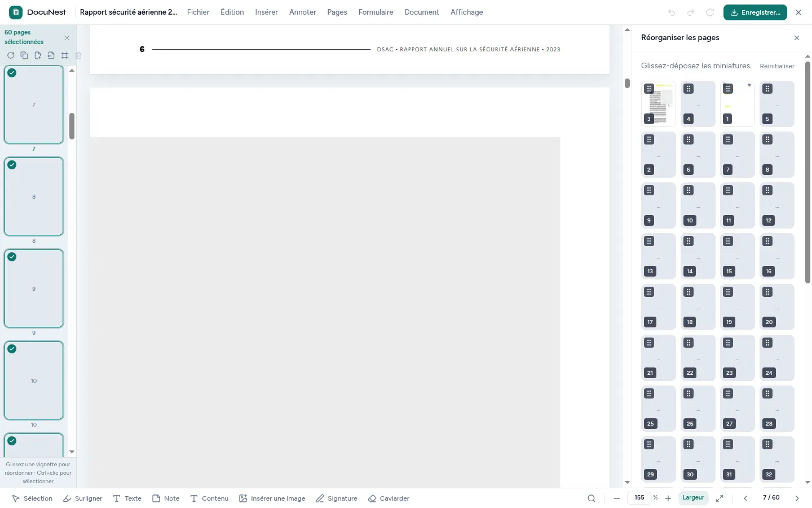812x508 pixels.
Task: Select miniature 1 in the reorder grid
Action: point(738,104)
